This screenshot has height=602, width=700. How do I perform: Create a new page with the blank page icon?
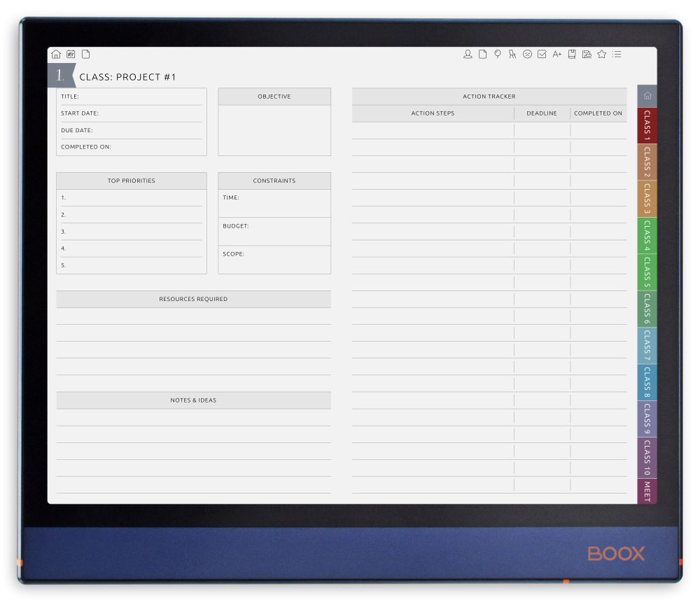pyautogui.click(x=85, y=54)
